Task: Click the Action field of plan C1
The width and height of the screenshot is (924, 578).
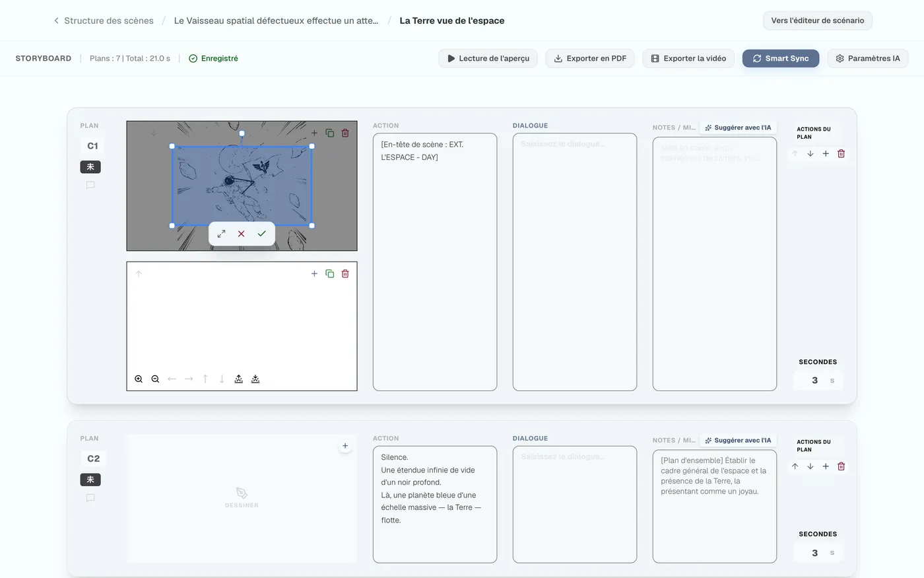Action: coord(435,262)
